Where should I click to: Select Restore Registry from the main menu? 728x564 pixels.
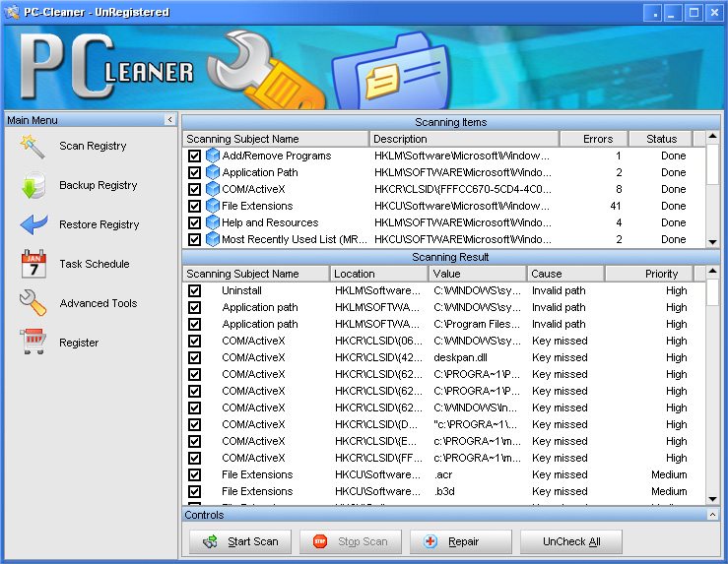pyautogui.click(x=99, y=224)
